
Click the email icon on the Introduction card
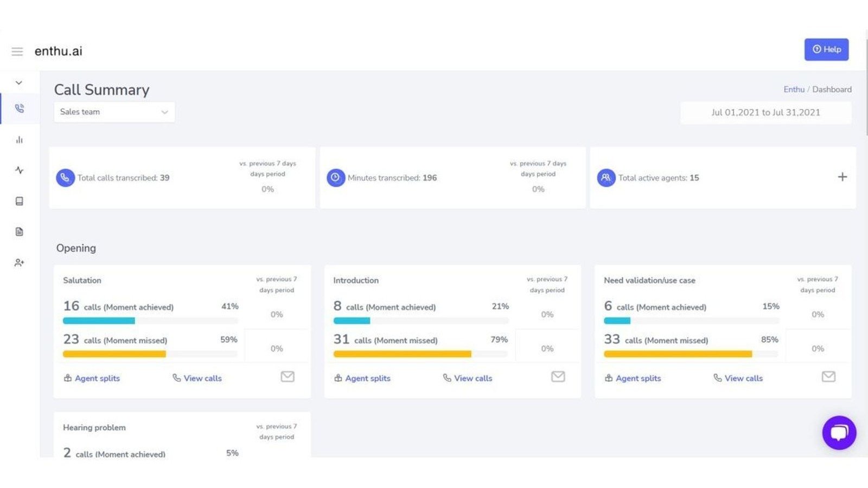(558, 376)
